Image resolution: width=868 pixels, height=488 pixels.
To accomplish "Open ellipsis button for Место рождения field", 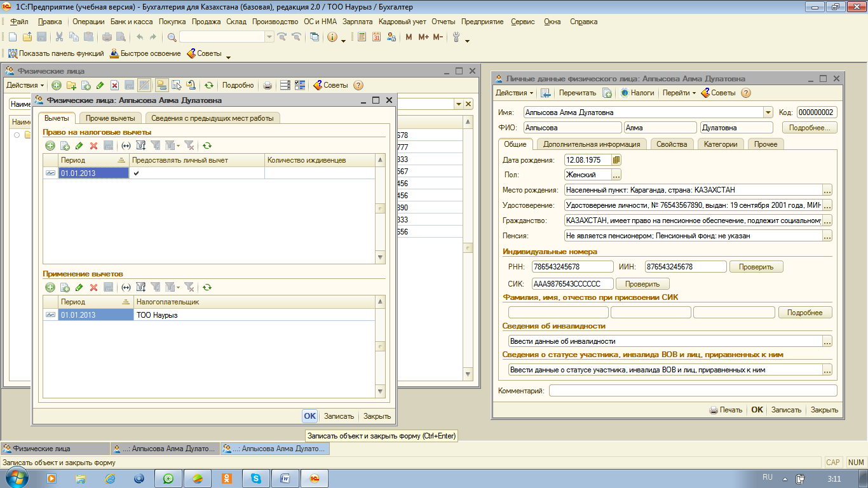I will (827, 190).
